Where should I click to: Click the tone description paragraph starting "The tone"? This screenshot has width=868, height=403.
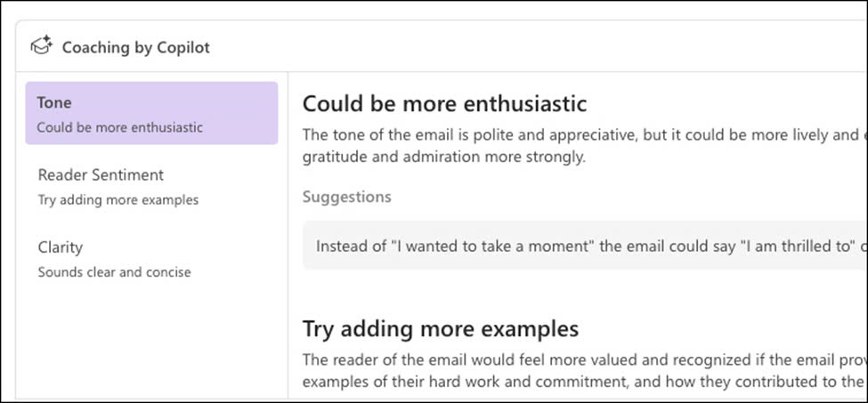click(585, 146)
